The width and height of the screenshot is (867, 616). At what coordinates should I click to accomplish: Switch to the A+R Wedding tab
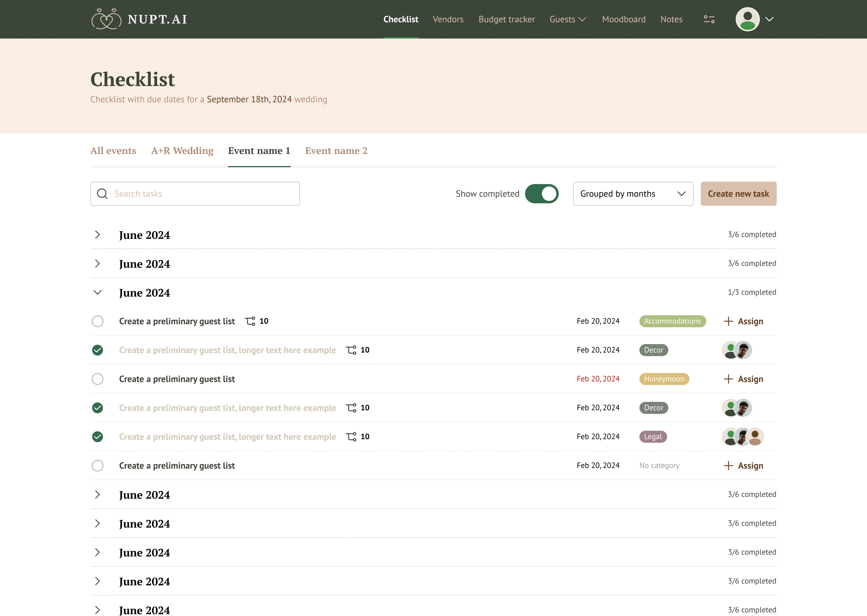(x=182, y=151)
